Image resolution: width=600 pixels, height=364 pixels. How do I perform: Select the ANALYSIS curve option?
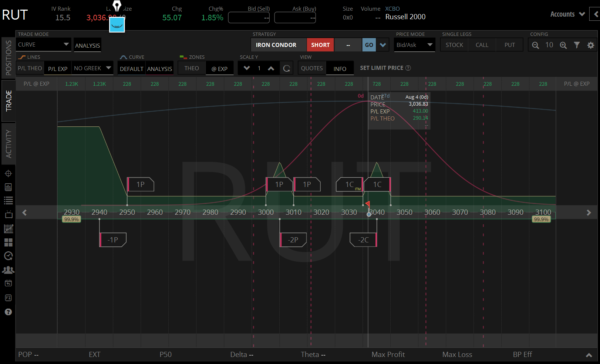tap(159, 69)
